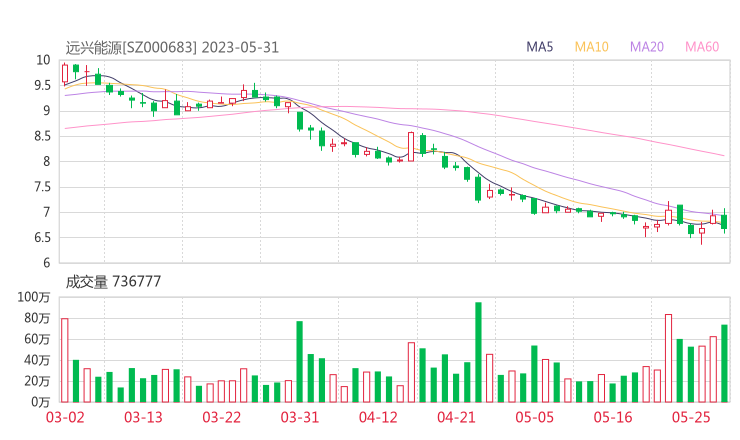Click the 40万 volume axis label
The height and width of the screenshot is (440, 740).
(x=37, y=360)
